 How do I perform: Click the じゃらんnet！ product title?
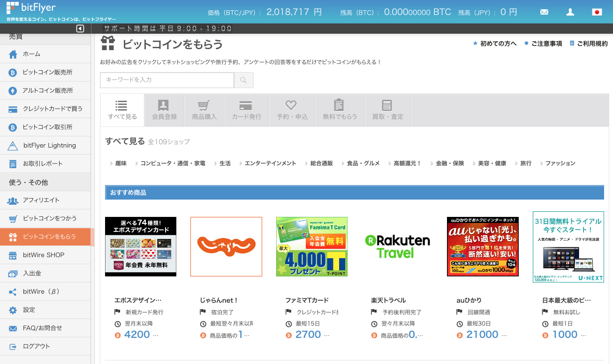tap(219, 300)
